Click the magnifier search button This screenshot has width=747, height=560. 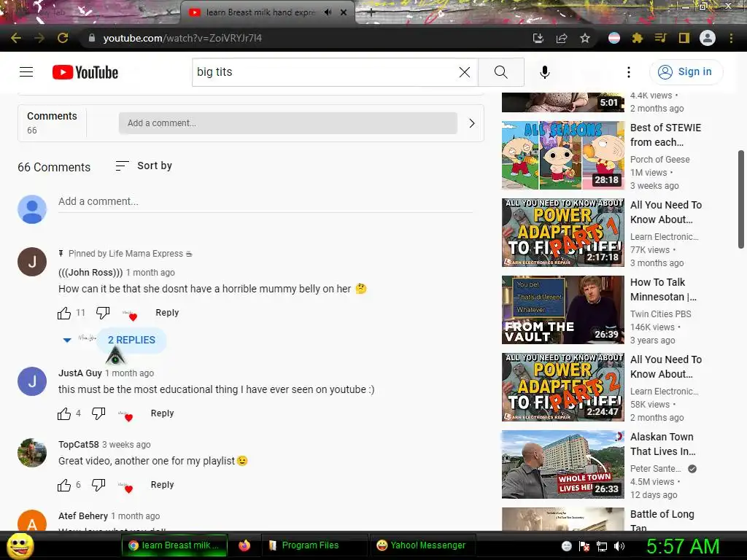tap(501, 72)
